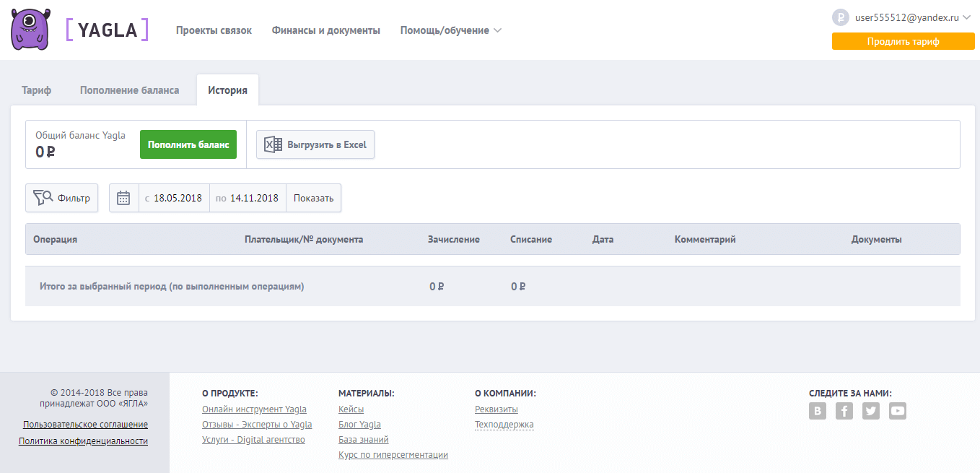Open the Фильтр filter panel
980x473 pixels.
[62, 198]
